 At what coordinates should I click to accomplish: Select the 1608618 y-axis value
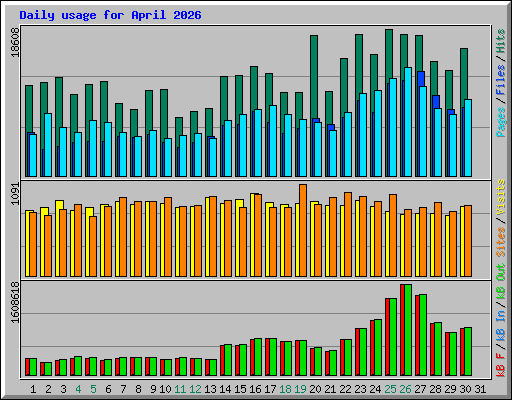[15, 302]
